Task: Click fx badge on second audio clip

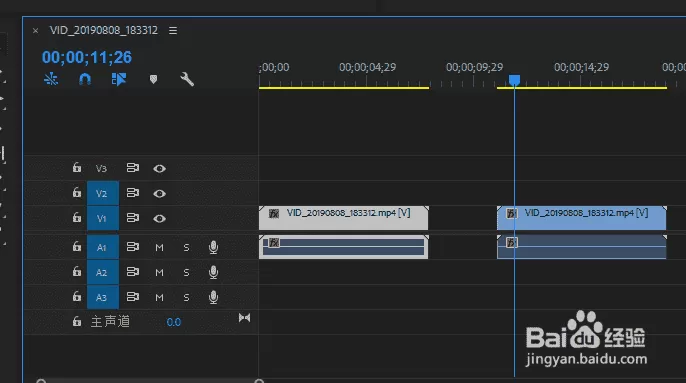Action: (511, 242)
